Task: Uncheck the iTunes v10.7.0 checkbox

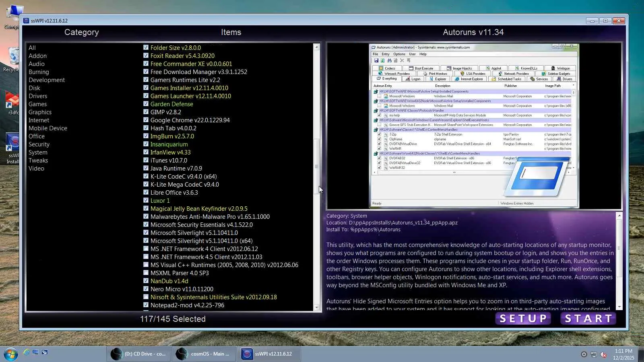Action: pos(146,160)
